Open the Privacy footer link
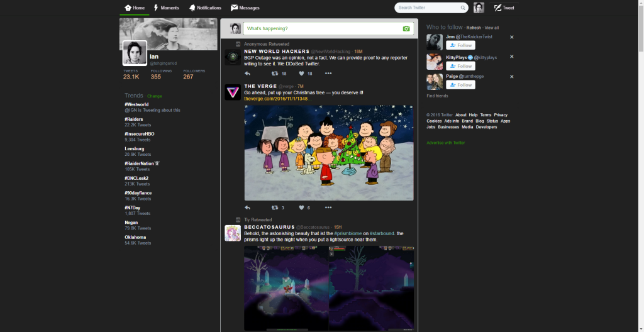This screenshot has width=644, height=332. coord(501,115)
